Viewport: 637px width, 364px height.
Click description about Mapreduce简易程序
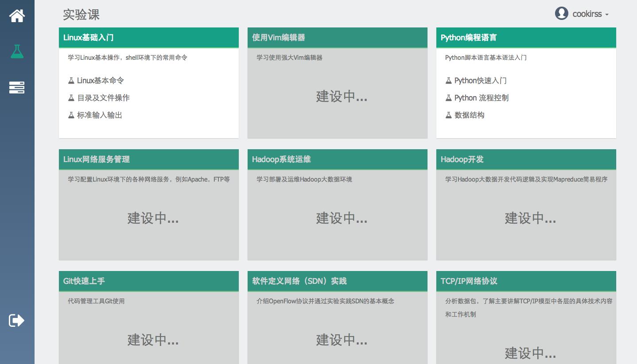pyautogui.click(x=526, y=179)
